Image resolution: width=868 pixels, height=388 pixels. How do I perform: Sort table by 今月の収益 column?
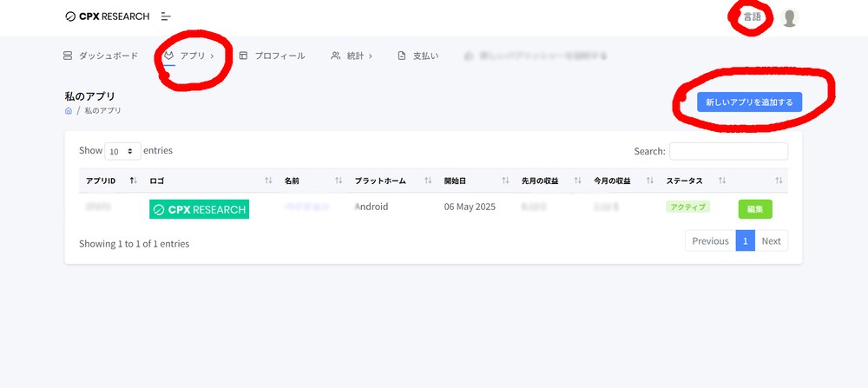623,181
